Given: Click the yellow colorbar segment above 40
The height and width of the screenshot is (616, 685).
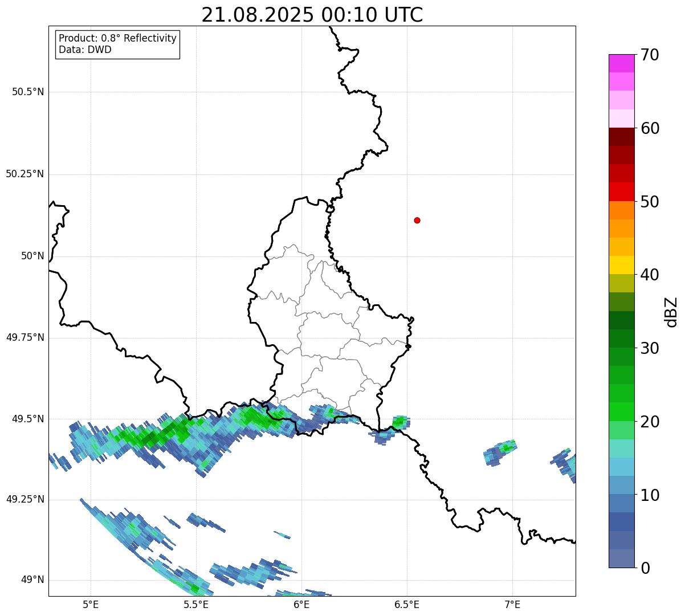Looking at the screenshot, I should tap(622, 265).
